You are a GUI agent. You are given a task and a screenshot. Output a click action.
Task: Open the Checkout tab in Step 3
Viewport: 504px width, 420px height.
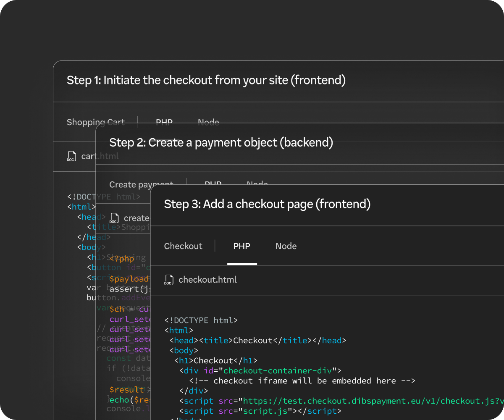183,246
